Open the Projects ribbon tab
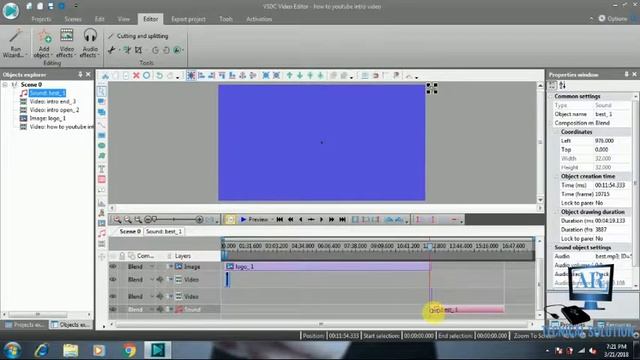 pos(41,19)
